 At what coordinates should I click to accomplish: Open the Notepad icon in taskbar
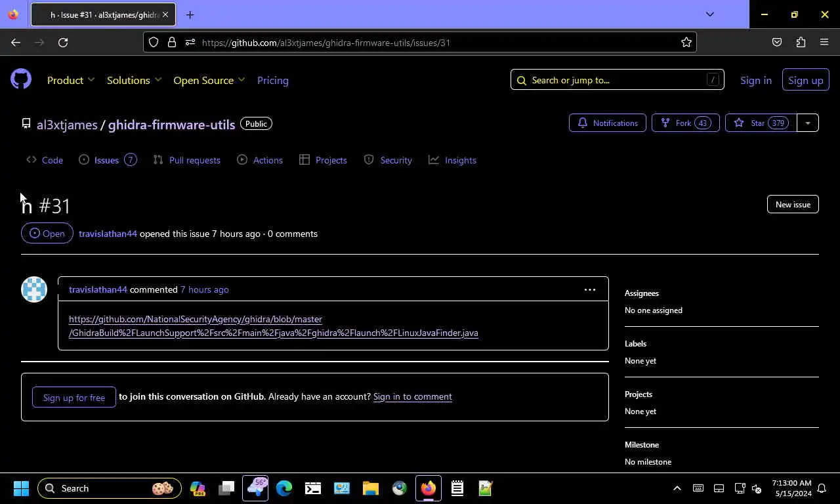457,488
